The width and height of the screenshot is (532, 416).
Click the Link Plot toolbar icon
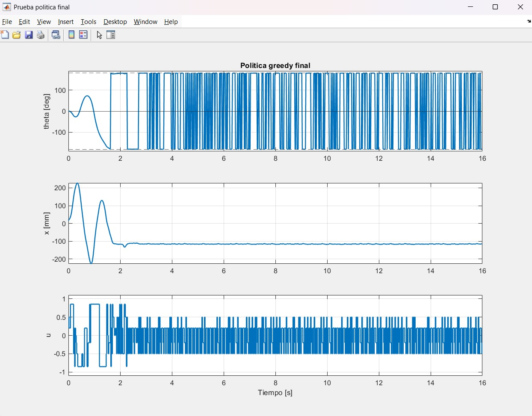(56, 35)
